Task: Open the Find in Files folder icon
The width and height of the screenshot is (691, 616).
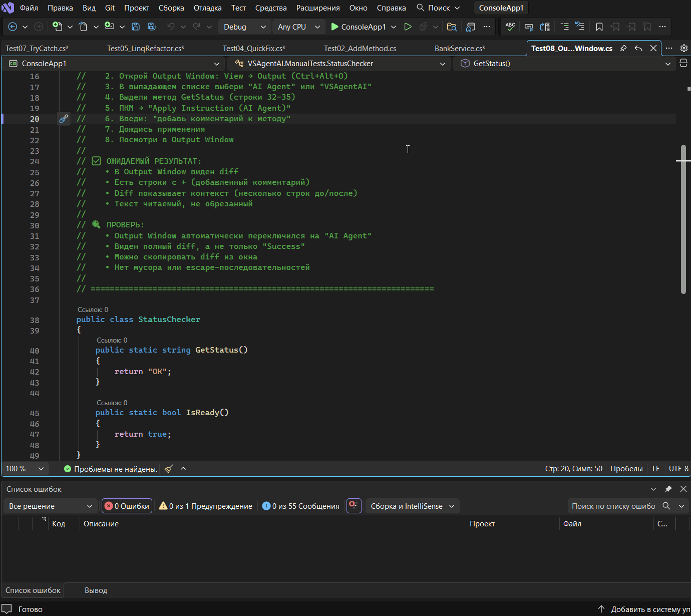Action: point(452,27)
